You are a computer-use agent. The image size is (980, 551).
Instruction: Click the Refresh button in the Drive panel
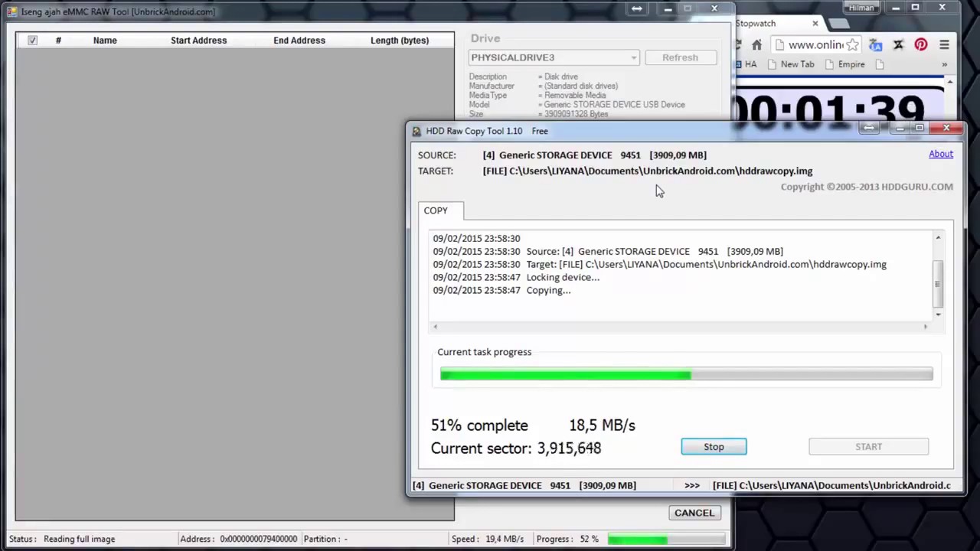680,57
